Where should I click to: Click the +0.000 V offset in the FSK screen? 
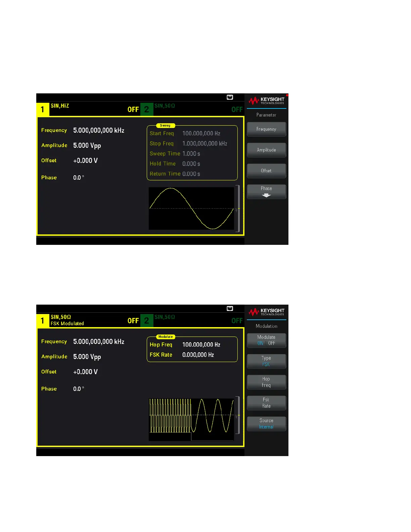click(x=85, y=372)
